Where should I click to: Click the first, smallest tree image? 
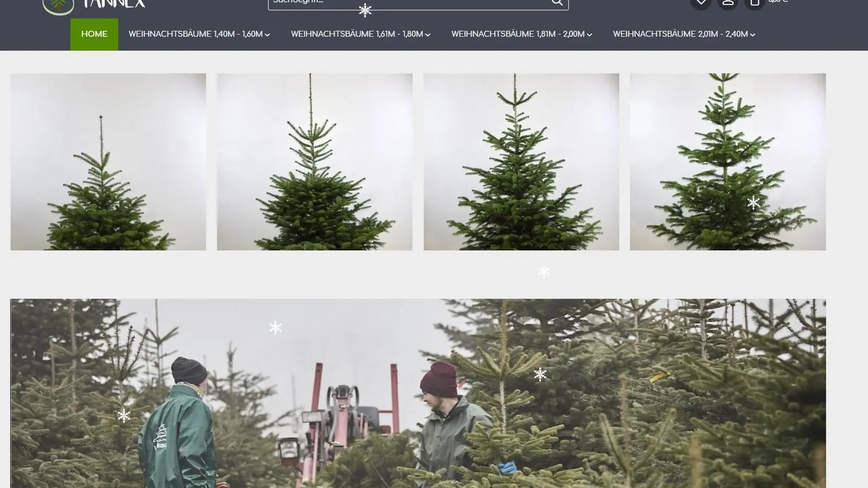point(108,162)
